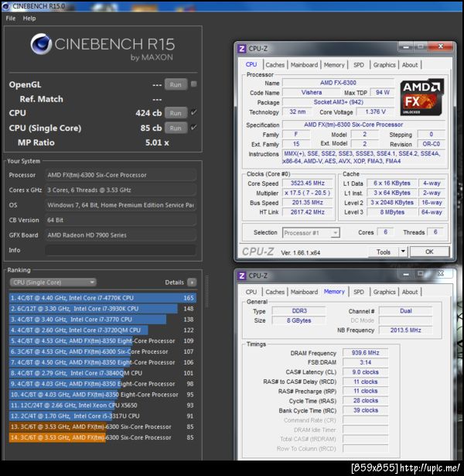The width and height of the screenshot is (464, 476).
Task: Select ranking entry 13, FX-6300 score 85
Action: (103, 426)
